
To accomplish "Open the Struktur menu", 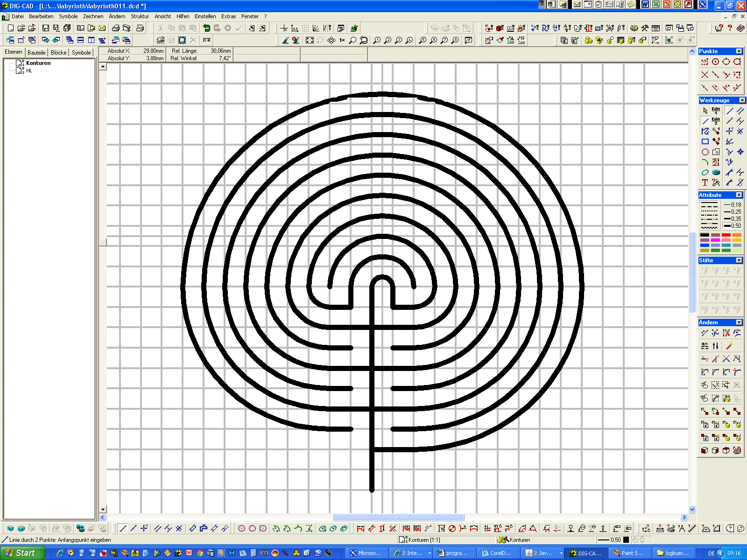I will pos(140,16).
